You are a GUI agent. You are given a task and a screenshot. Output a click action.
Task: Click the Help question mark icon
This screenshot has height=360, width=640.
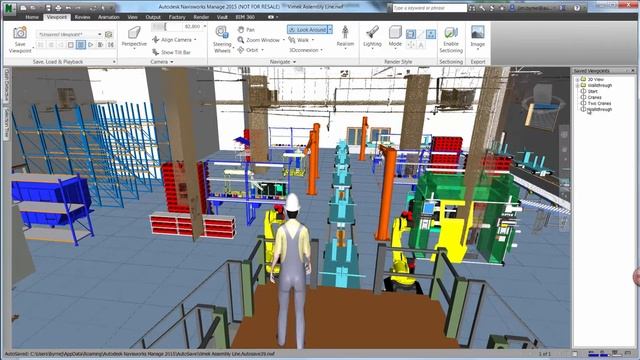[577, 8]
